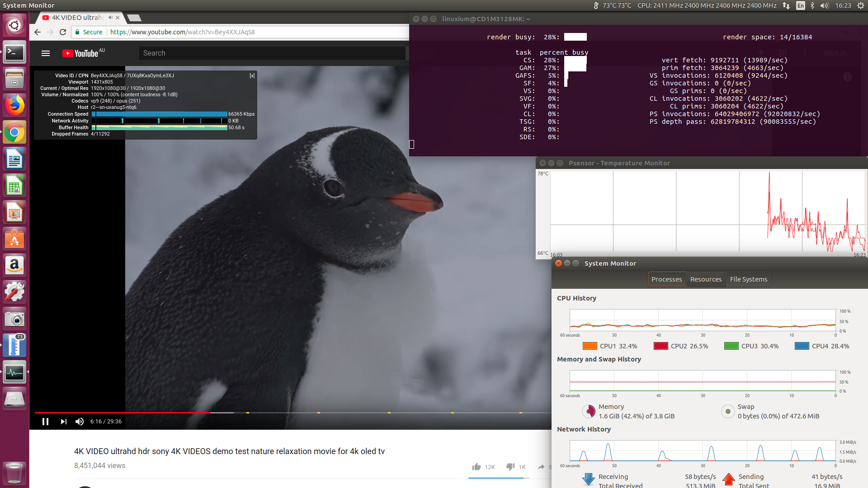Open the Amazon launcher icon
This screenshot has height=488, width=868.
[14, 266]
